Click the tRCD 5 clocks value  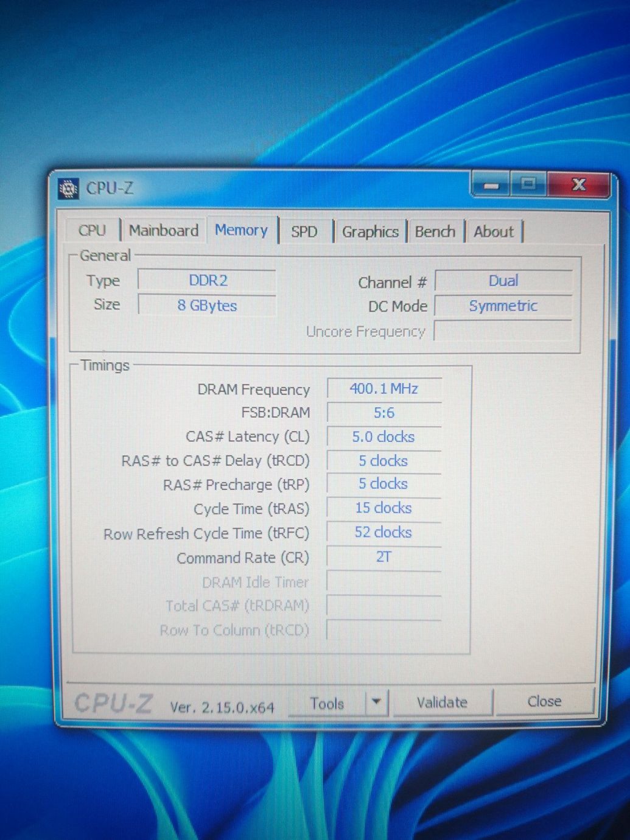coord(384,461)
